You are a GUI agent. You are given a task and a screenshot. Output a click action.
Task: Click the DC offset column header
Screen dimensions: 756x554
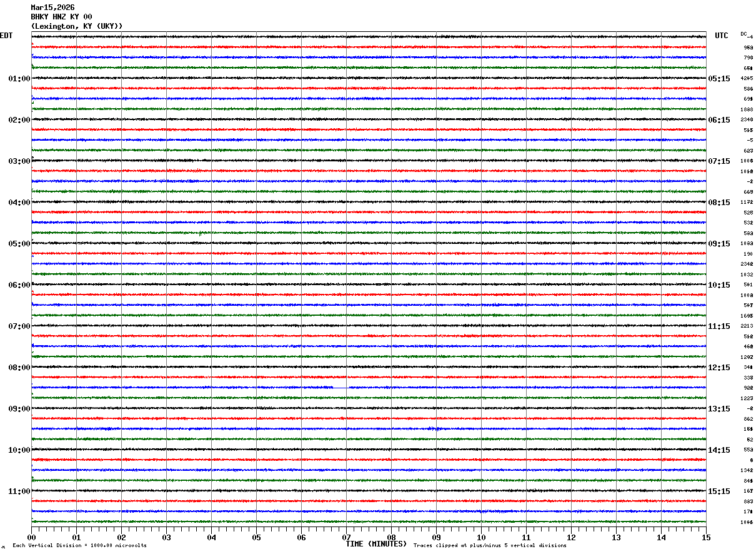click(x=744, y=34)
